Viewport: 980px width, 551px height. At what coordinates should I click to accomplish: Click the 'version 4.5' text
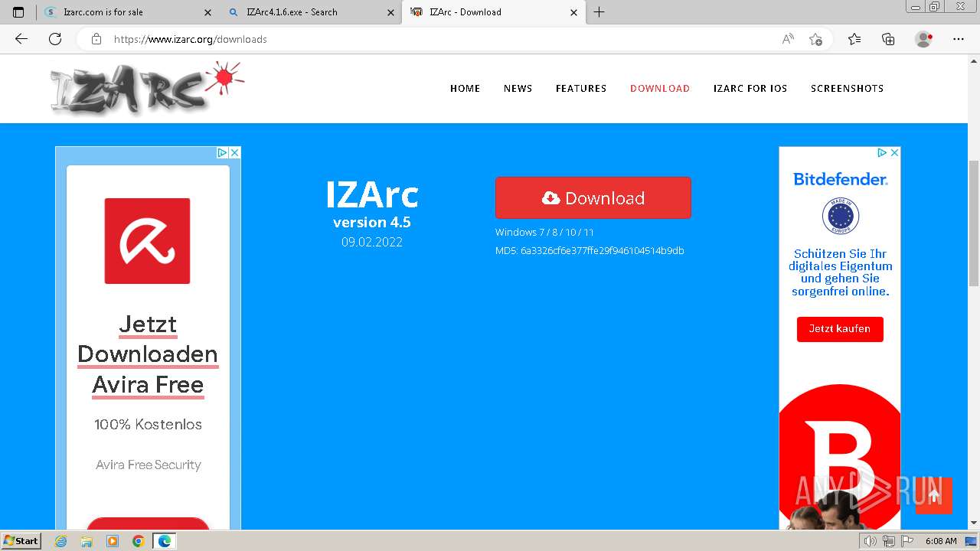372,222
